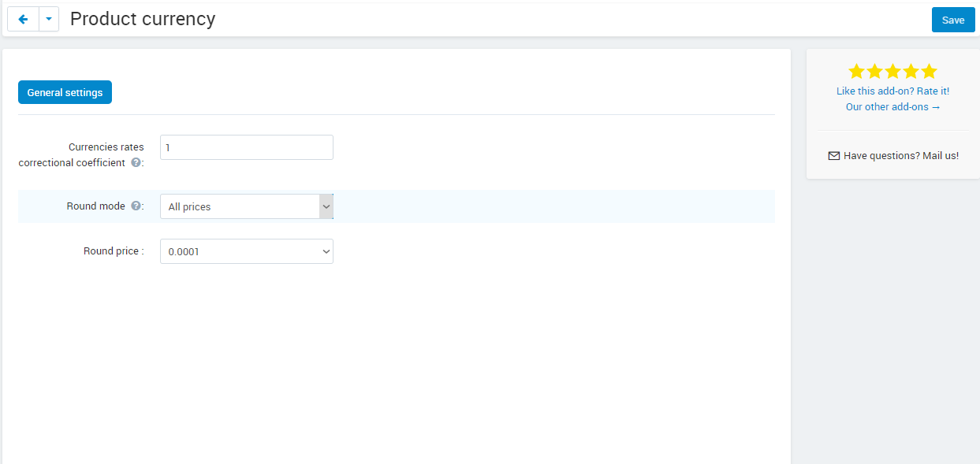Screen dimensions: 980x464
Task: Expand the Round price dropdown
Action: 247,251
